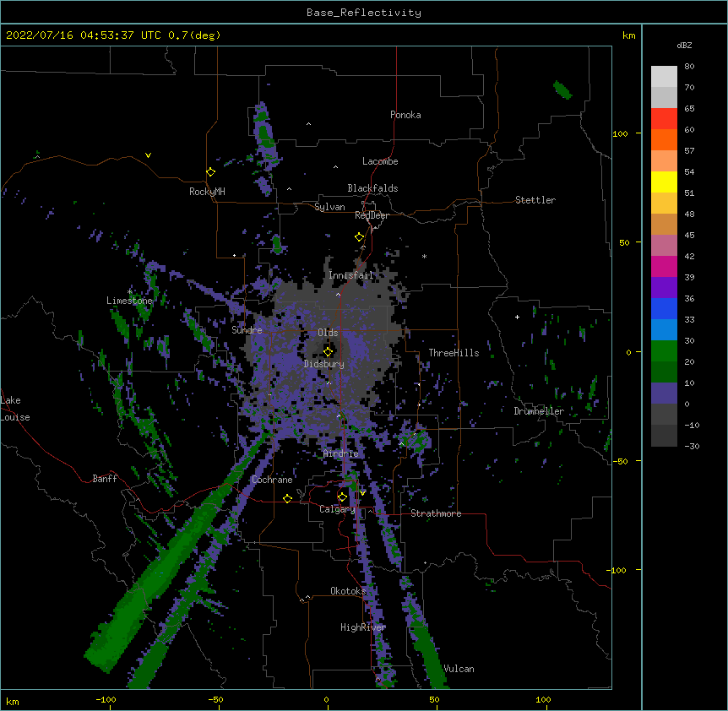Select the Drumheller label

[539, 411]
